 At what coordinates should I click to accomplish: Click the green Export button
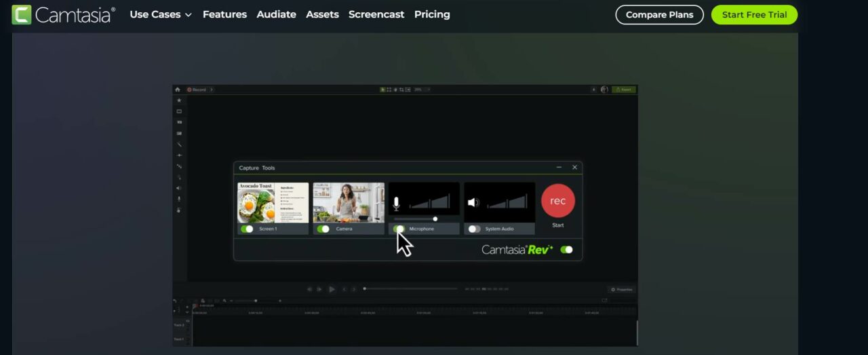[x=623, y=90]
